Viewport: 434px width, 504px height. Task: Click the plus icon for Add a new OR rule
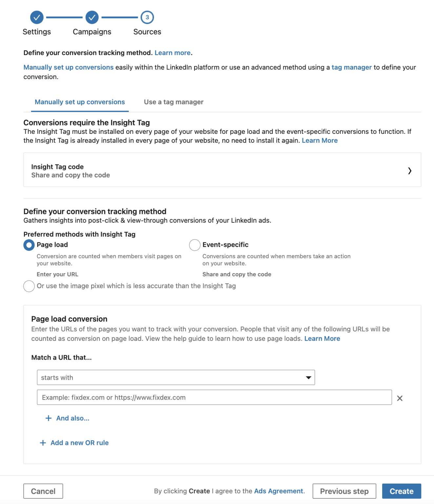coord(42,443)
